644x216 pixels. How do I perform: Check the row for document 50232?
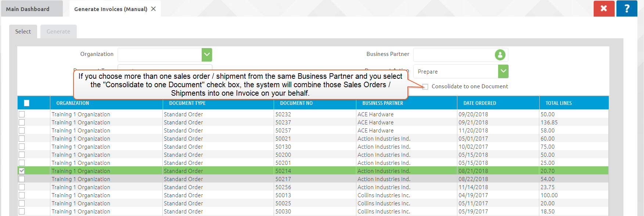[22, 114]
